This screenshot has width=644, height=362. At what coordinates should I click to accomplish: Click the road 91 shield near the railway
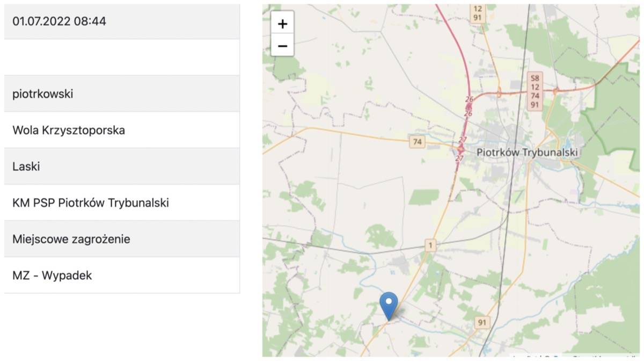pyautogui.click(x=482, y=322)
